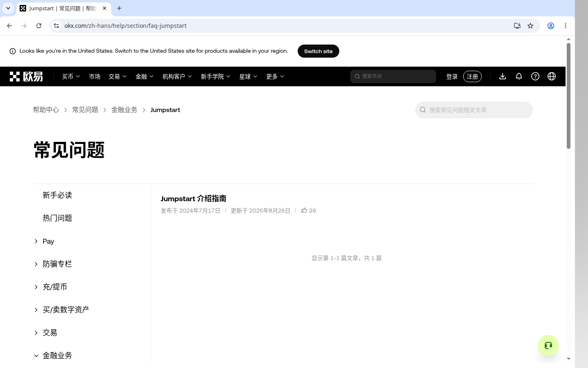The width and height of the screenshot is (588, 368).
Task: Bookmark this page with star icon
Action: (530, 26)
